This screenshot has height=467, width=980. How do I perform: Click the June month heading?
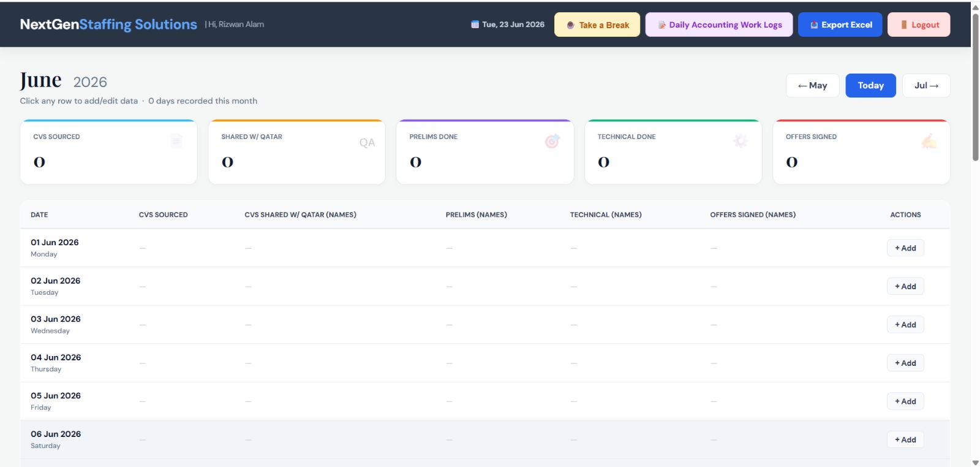click(x=40, y=80)
